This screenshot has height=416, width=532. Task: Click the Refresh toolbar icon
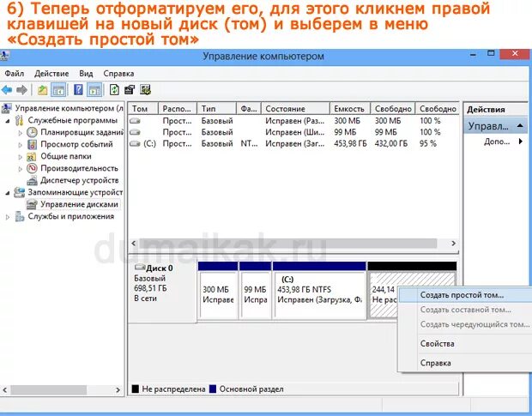pyautogui.click(x=114, y=90)
